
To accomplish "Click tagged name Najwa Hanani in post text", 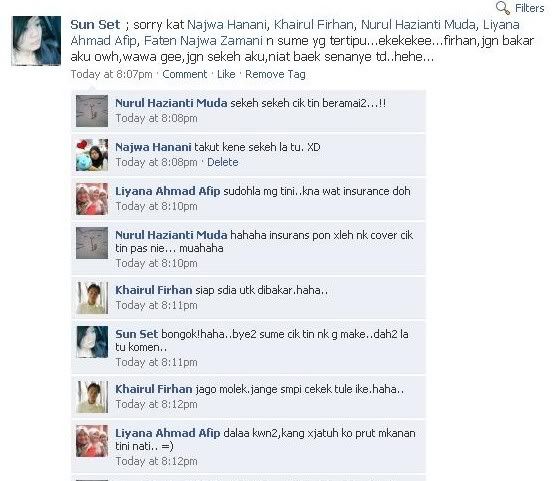I will tap(226, 25).
